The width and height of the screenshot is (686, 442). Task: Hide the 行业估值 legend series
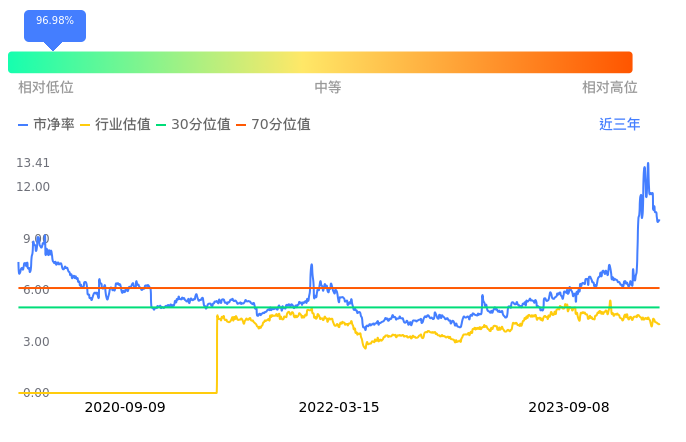115,125
